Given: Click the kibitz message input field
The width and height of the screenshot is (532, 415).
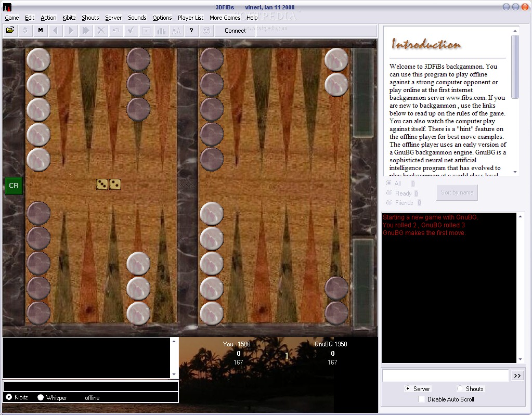Looking at the screenshot, I should pos(90,386).
